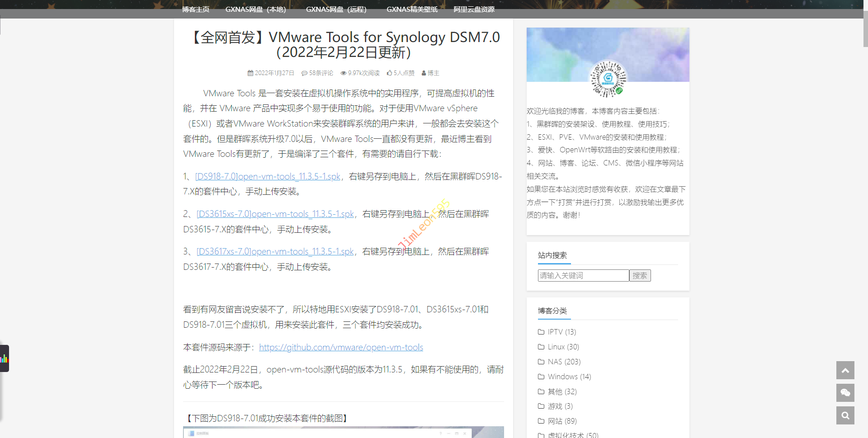This screenshot has width=868, height=438.
Task: Open the NAS (203) category
Action: pos(564,362)
